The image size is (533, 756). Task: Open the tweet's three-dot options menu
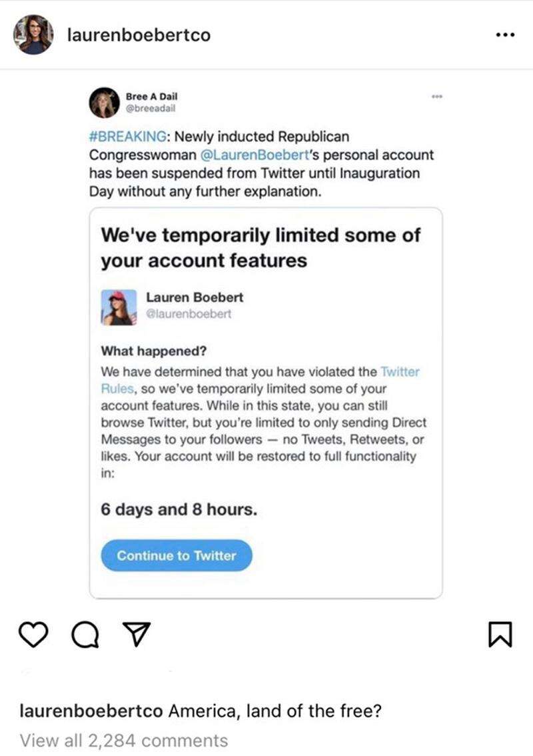click(437, 95)
